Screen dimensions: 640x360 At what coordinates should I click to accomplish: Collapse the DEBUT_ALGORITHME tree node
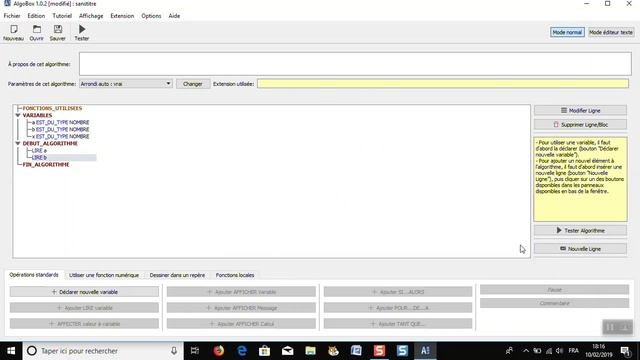click(x=18, y=144)
